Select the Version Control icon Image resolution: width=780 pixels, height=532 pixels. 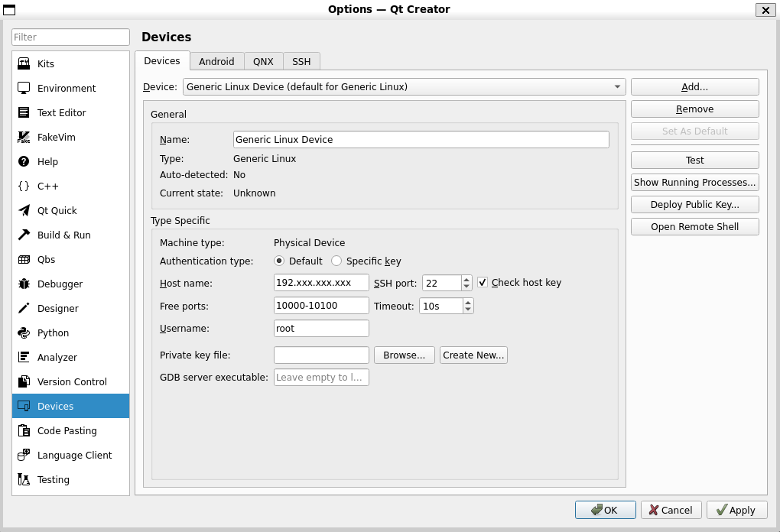tap(24, 381)
